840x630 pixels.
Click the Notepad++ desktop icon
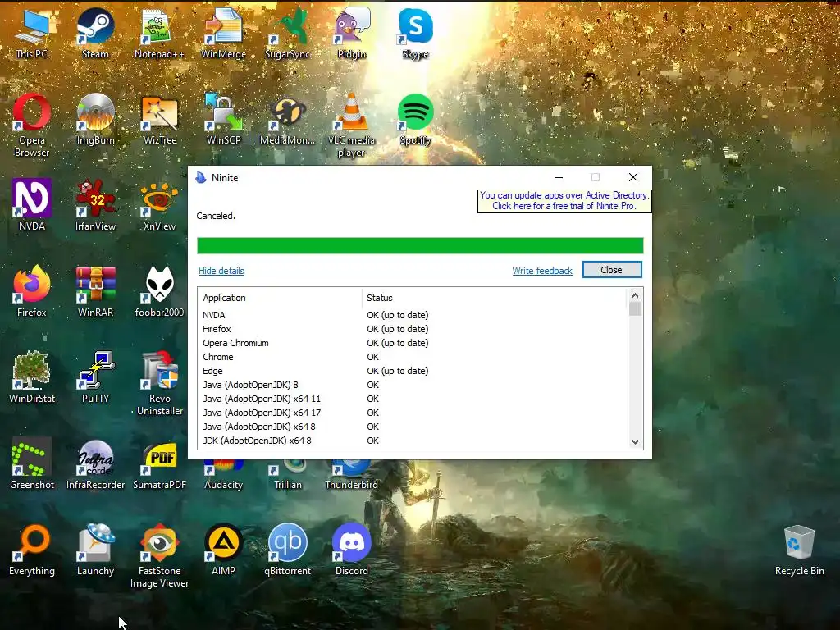point(159,33)
